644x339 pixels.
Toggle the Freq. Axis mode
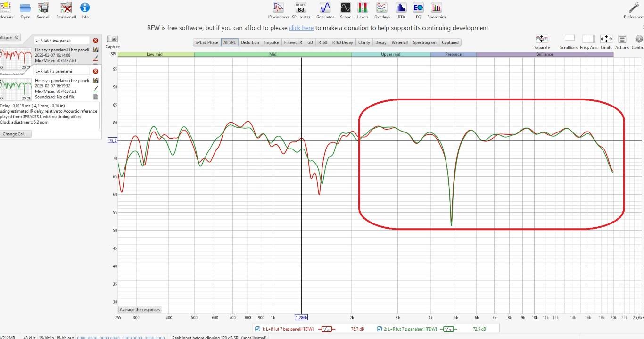tap(588, 39)
